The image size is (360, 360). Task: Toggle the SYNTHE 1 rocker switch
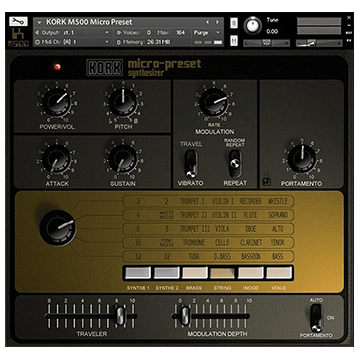click(x=138, y=272)
